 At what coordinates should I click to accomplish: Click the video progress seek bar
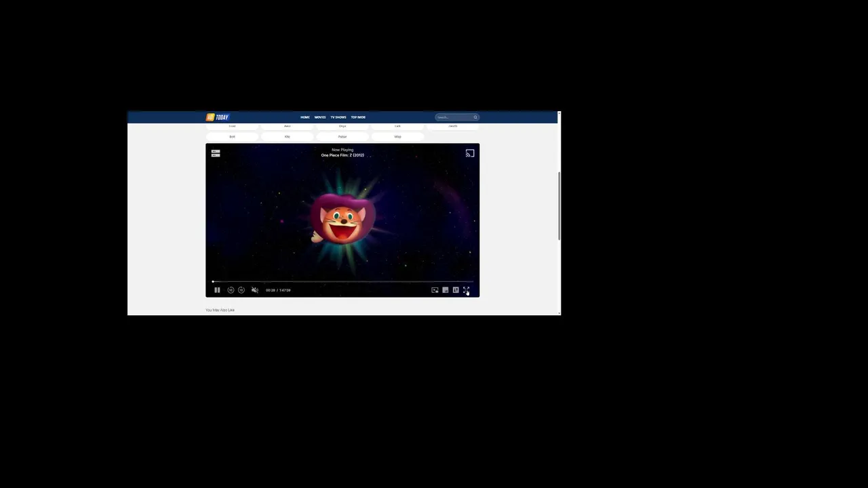point(342,281)
